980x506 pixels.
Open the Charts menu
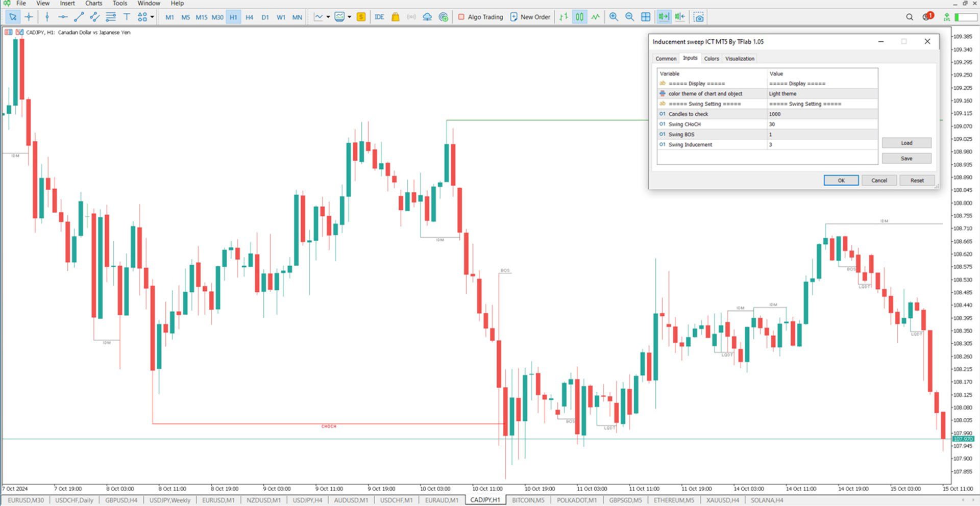coord(93,4)
